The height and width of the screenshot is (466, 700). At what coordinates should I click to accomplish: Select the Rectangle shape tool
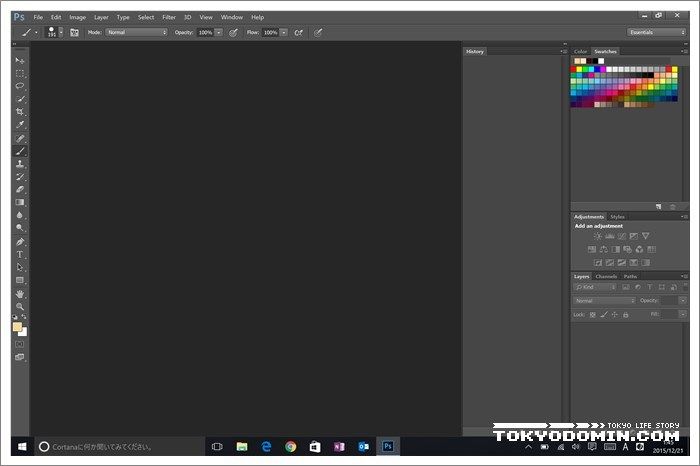click(x=20, y=280)
